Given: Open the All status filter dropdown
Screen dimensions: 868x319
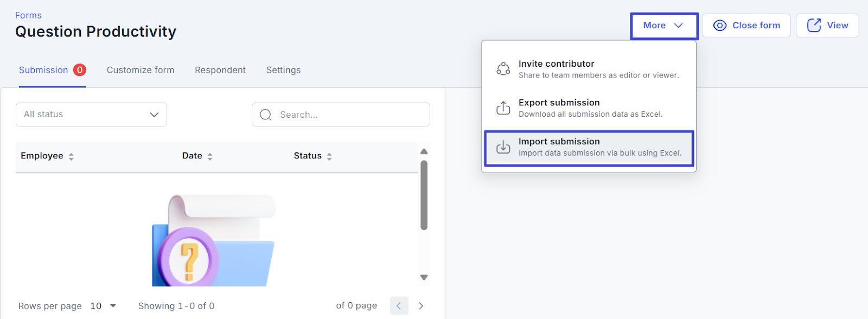Looking at the screenshot, I should point(91,114).
